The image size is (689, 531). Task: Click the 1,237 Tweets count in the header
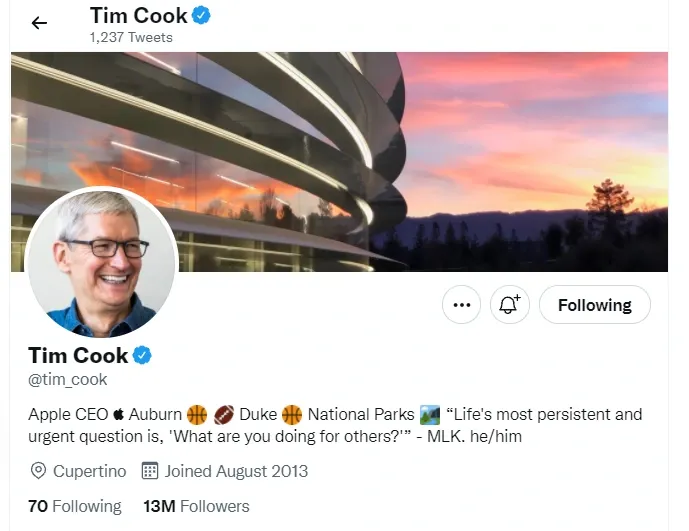(130, 38)
